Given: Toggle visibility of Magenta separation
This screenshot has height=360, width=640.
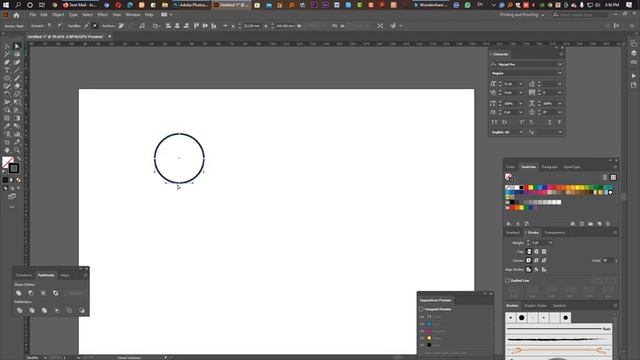Looking at the screenshot, I should pyautogui.click(x=422, y=331).
